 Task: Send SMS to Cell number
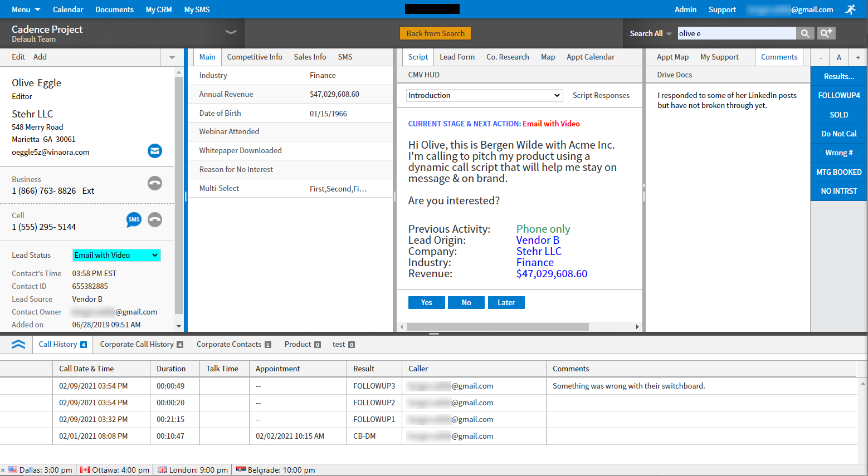tap(134, 220)
